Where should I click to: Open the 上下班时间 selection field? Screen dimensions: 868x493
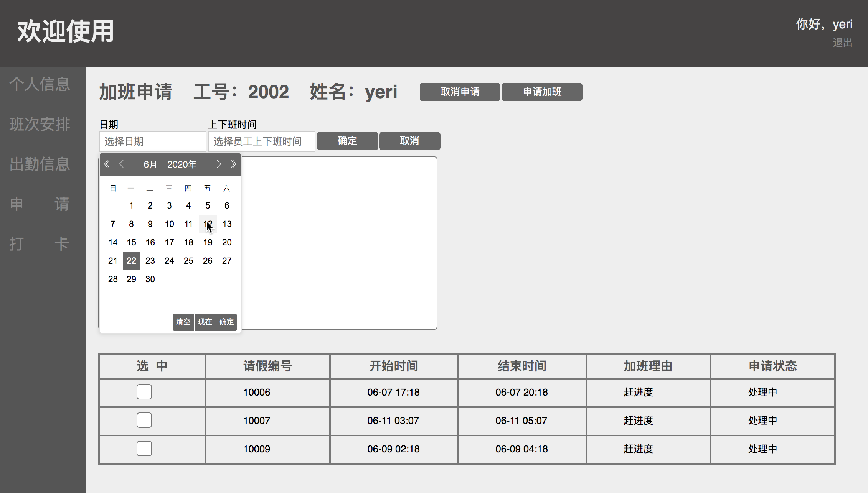261,141
